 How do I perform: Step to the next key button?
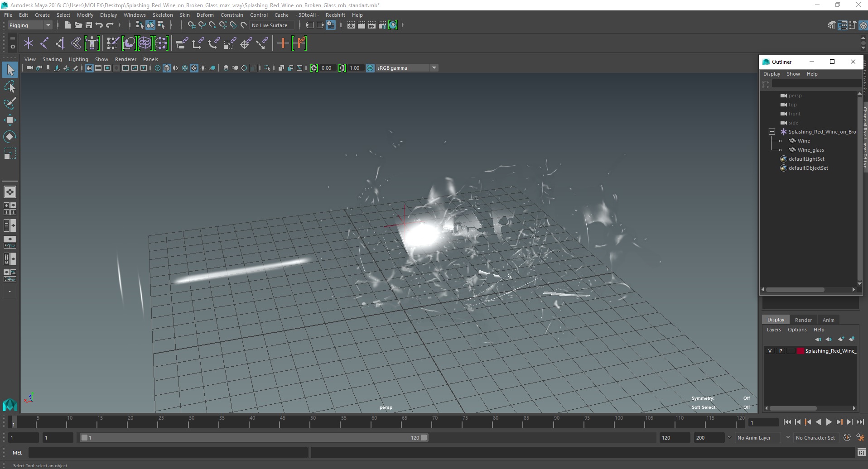pos(839,422)
